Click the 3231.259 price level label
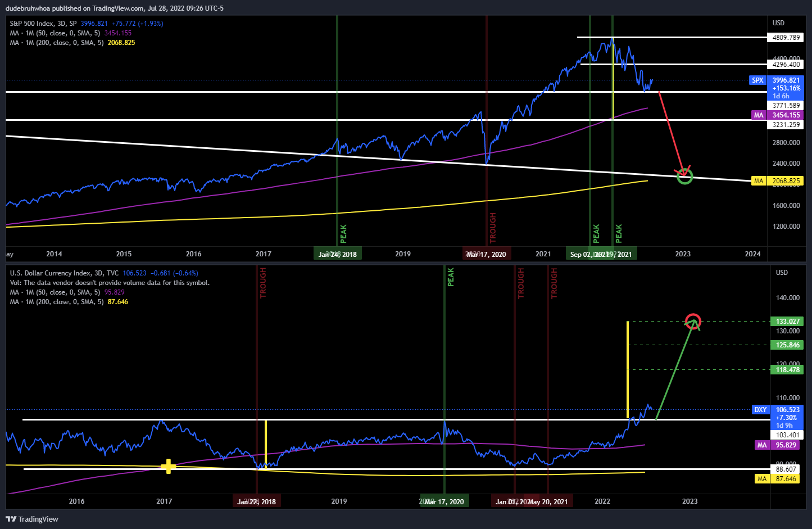 click(x=786, y=125)
